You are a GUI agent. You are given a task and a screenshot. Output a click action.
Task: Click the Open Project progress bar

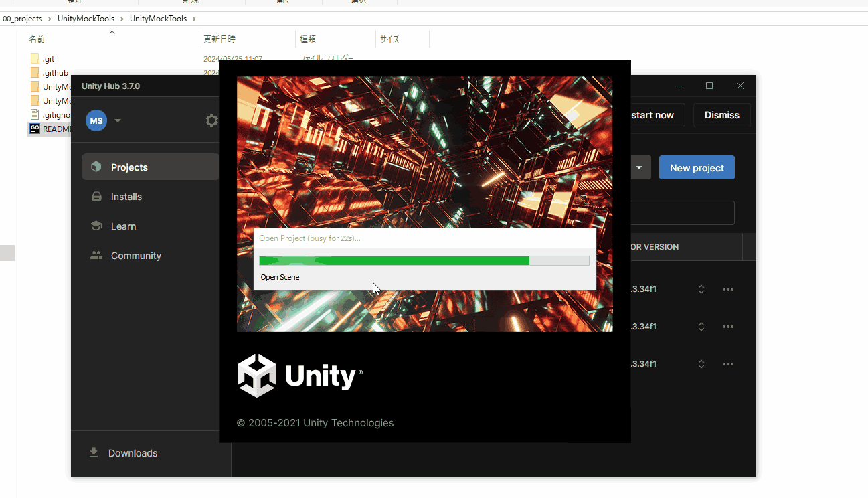[x=424, y=260]
